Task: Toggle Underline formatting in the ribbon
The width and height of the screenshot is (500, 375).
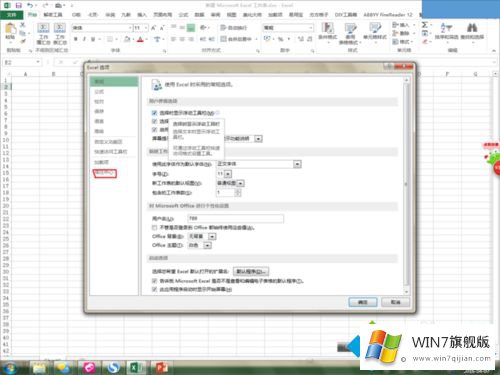Action: 93,39
